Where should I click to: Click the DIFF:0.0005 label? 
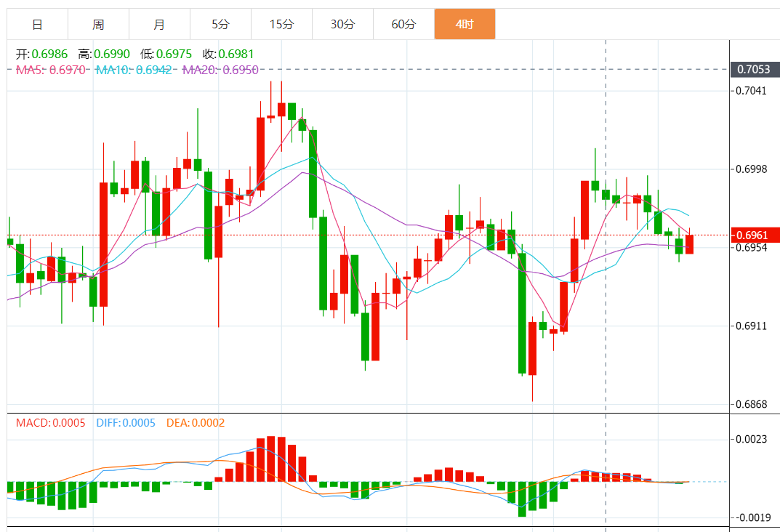click(126, 422)
